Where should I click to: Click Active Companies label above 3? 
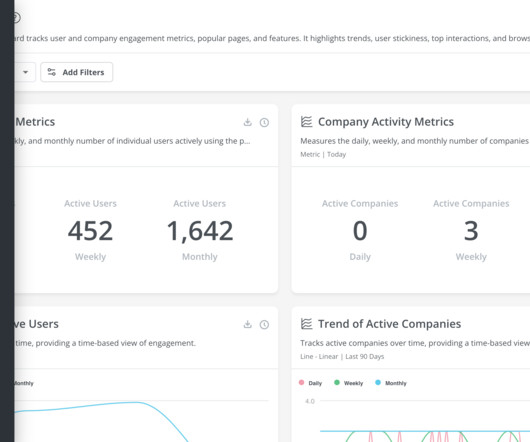471,203
